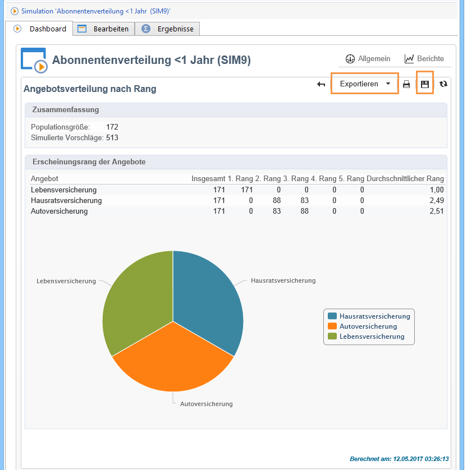Click the Lebensversicherung pie chart label
The image size is (476, 470).
pos(66,281)
